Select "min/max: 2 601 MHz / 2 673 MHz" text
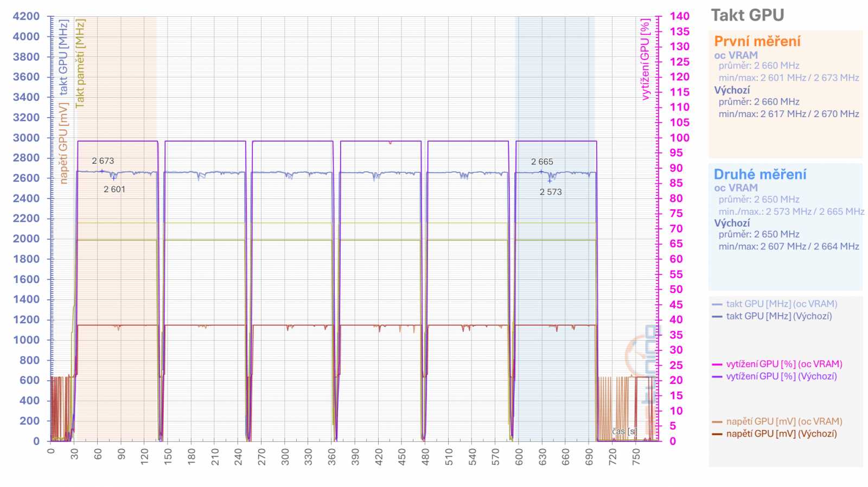 (x=789, y=78)
